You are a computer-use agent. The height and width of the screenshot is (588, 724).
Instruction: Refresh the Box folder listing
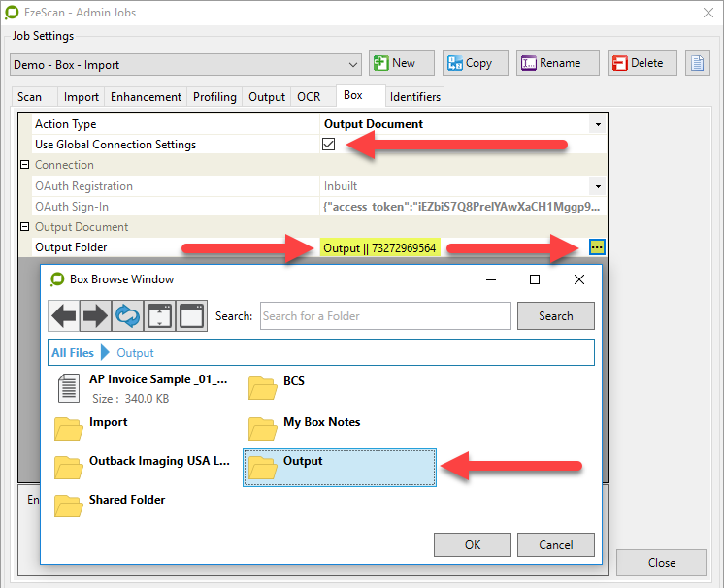tap(128, 315)
